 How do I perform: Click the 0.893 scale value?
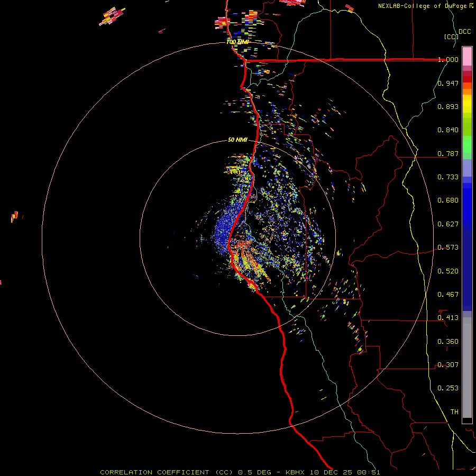point(448,106)
